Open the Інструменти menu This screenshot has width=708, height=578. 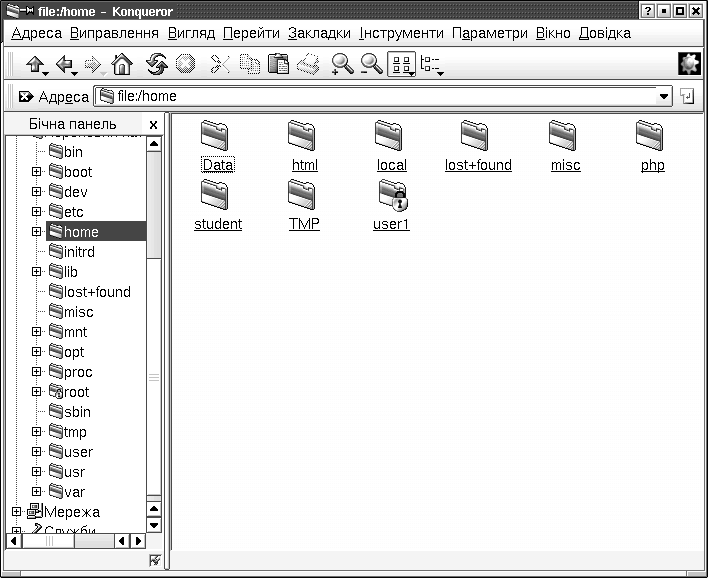pyautogui.click(x=401, y=33)
